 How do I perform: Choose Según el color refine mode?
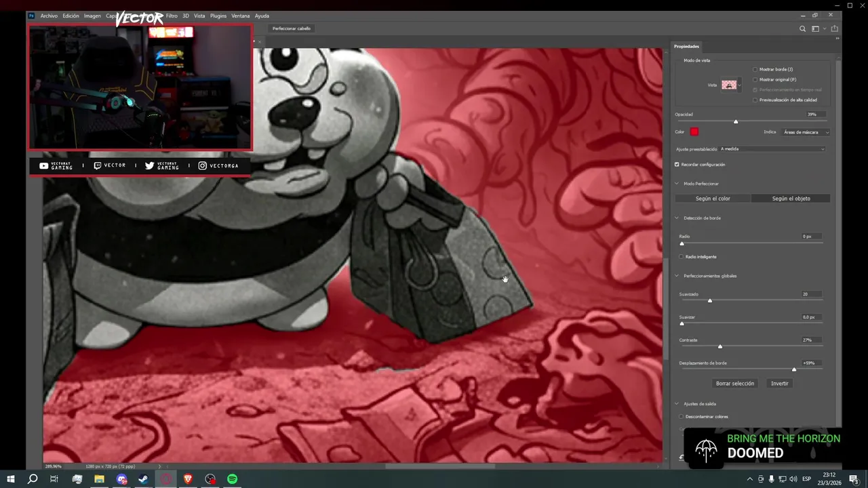[x=713, y=199]
